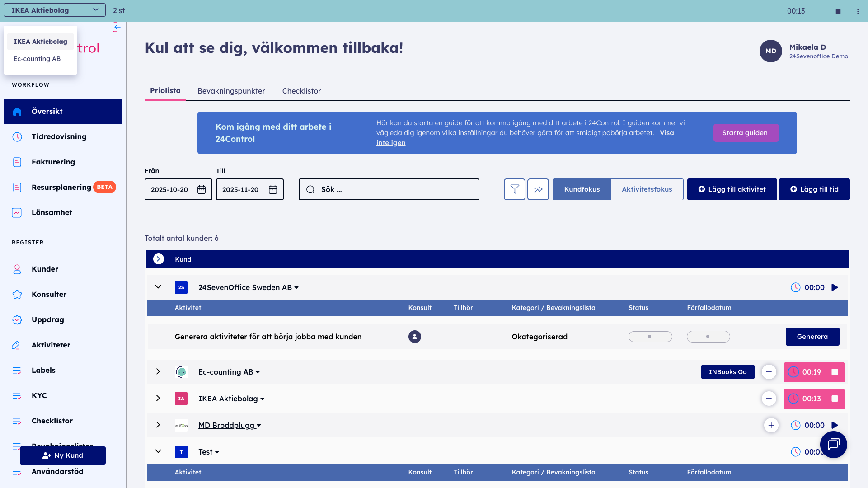Collapse the 24SevenOffice Sweden AB row

click(x=158, y=287)
